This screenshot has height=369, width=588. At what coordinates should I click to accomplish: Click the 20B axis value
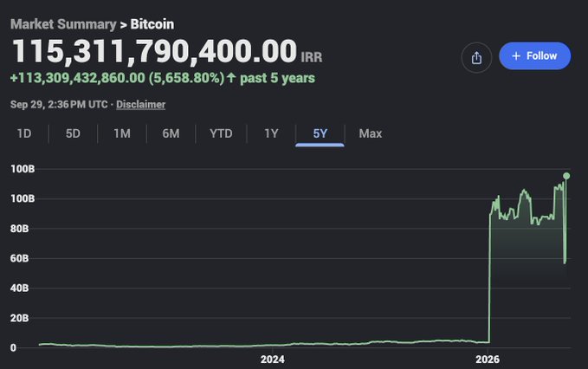point(20,318)
